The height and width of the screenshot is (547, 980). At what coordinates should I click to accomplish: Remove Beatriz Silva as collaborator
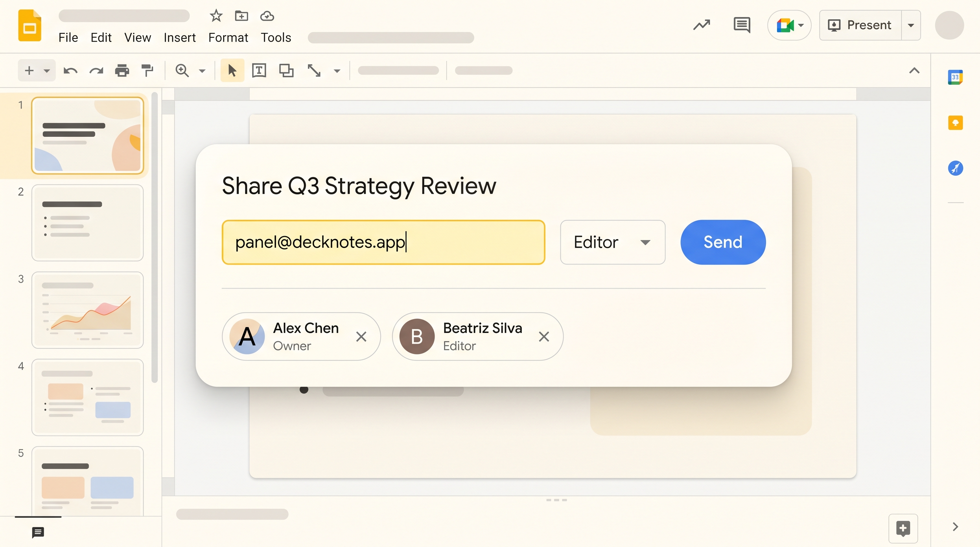point(544,336)
